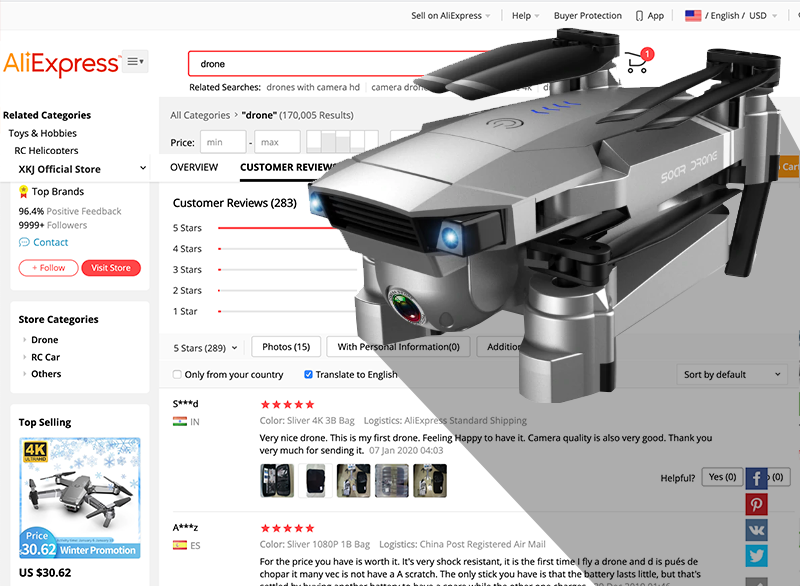Click the five-star rating of A***z review

[x=287, y=528]
